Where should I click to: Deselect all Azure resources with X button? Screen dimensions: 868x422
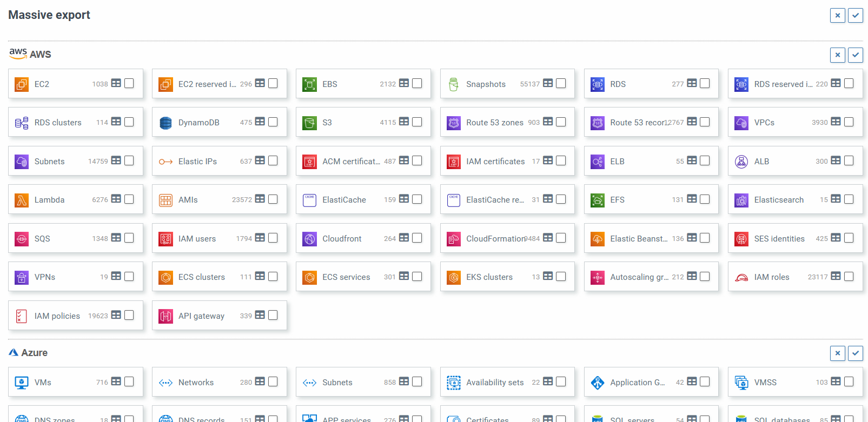tap(838, 354)
